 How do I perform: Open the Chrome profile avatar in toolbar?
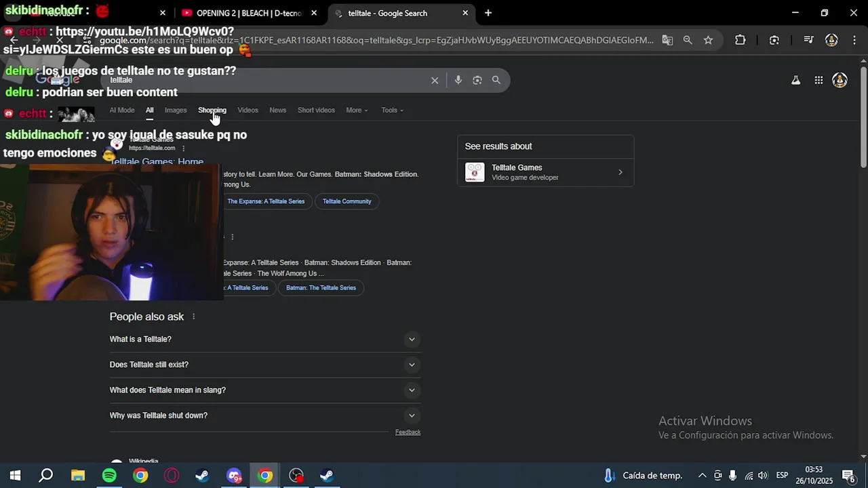[x=831, y=40]
